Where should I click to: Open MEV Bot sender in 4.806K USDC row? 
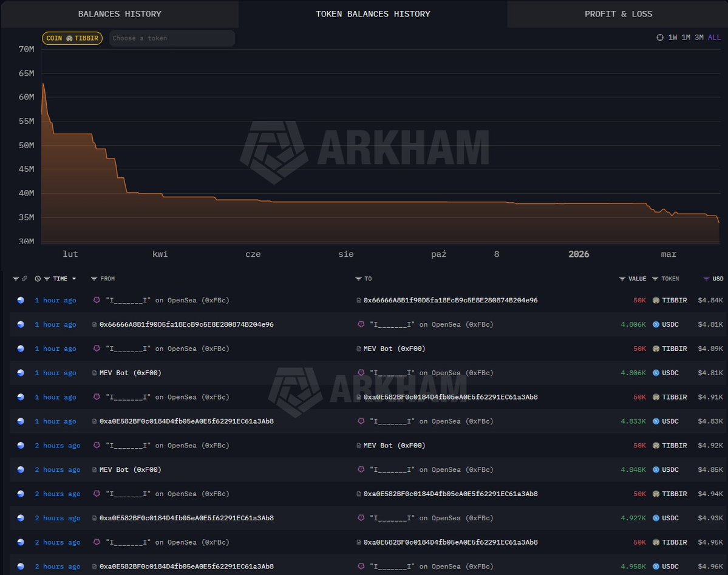coord(130,373)
